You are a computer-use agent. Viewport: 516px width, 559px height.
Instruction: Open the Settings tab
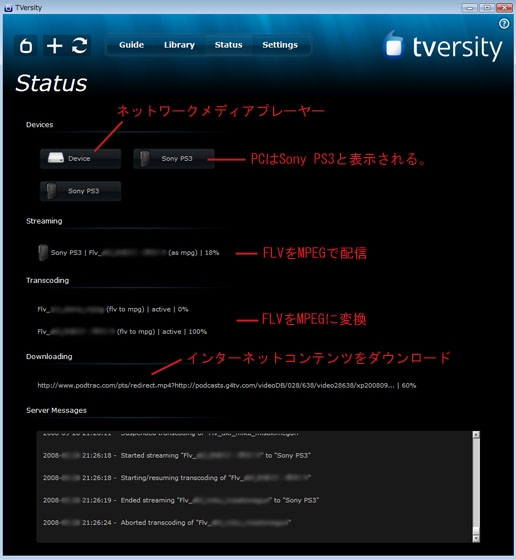[x=280, y=45]
